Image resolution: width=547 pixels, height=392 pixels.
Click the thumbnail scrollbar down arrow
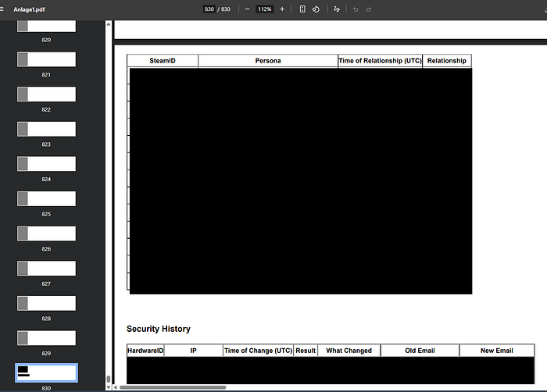click(x=109, y=387)
